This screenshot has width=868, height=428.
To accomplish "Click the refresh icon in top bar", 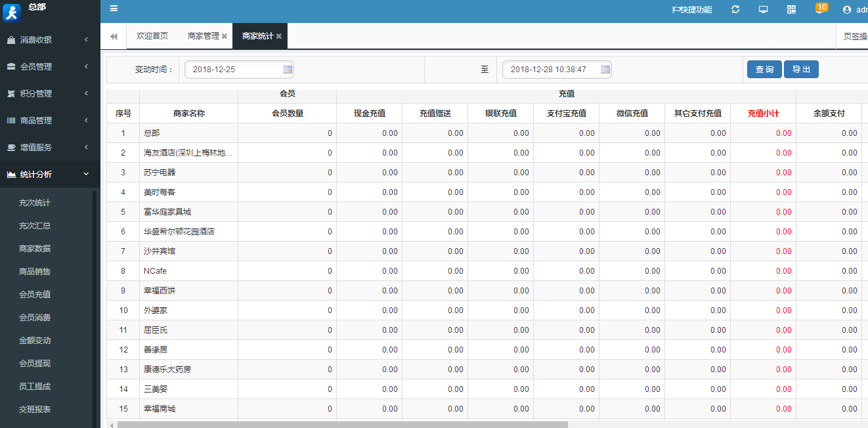I will [x=735, y=10].
